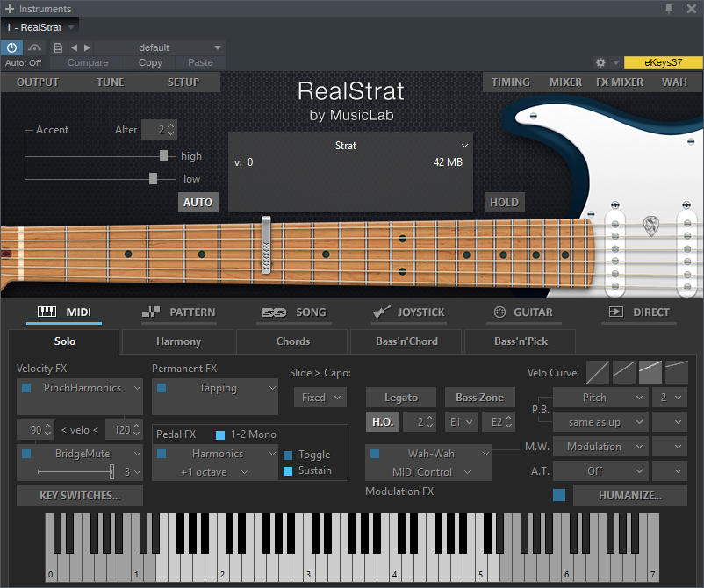
Task: Expand the Strat patch dropdown
Action: [464, 146]
